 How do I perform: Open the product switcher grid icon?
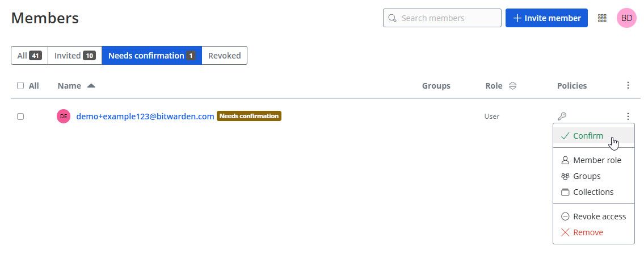602,18
